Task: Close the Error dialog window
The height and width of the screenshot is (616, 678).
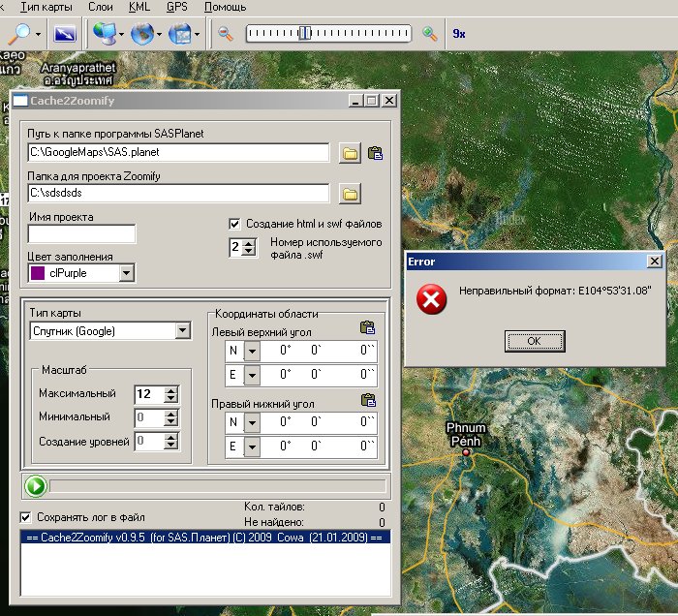Action: 655,262
